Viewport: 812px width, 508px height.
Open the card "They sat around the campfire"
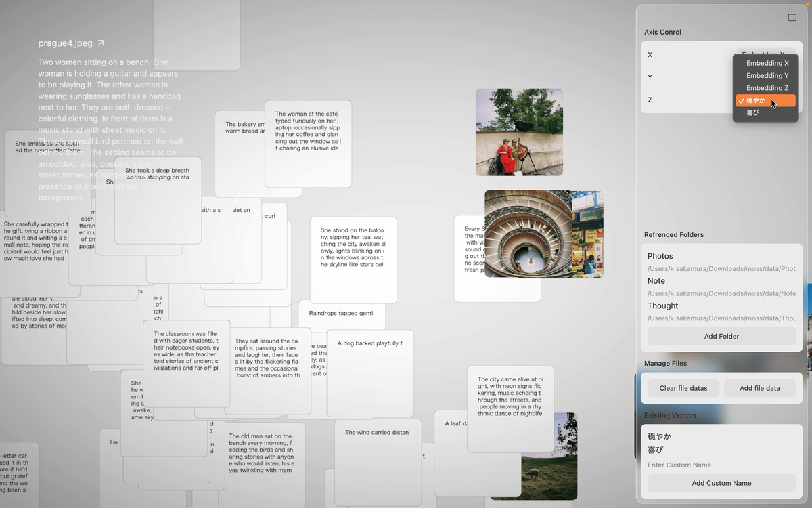pyautogui.click(x=267, y=371)
